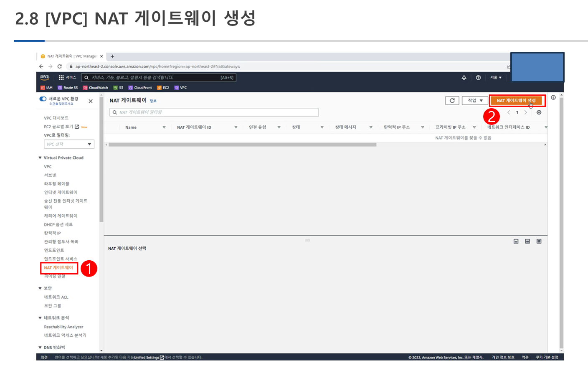Open the VPC shortcut in favorites bar

click(180, 88)
